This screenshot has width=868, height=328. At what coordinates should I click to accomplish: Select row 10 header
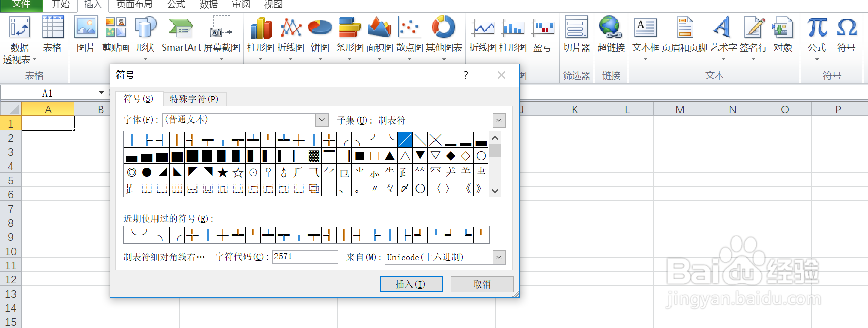click(x=11, y=251)
